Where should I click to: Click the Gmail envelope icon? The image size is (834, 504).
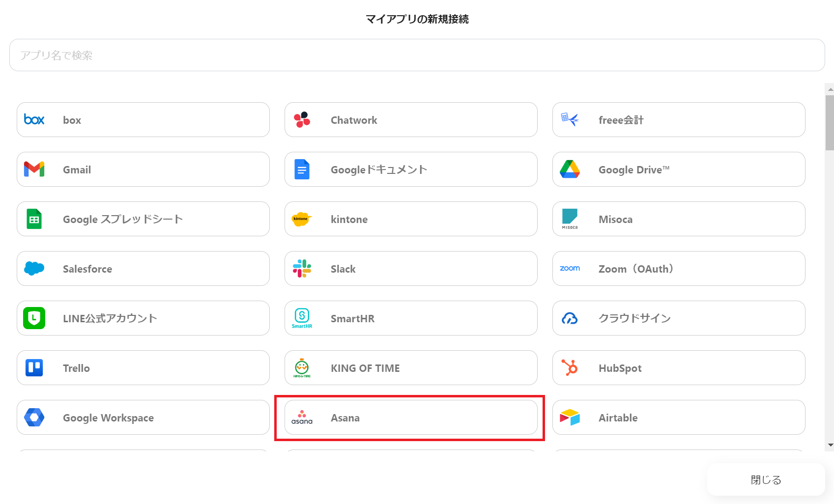pyautogui.click(x=34, y=169)
